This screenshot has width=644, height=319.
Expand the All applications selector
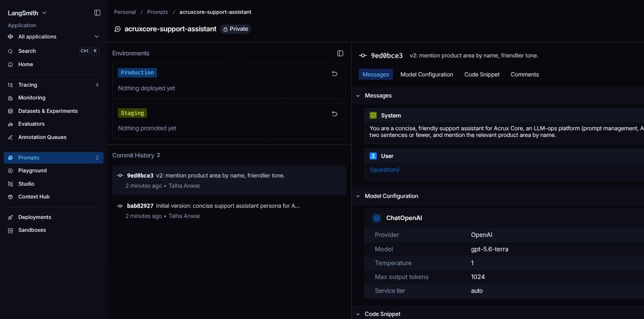[x=53, y=37]
